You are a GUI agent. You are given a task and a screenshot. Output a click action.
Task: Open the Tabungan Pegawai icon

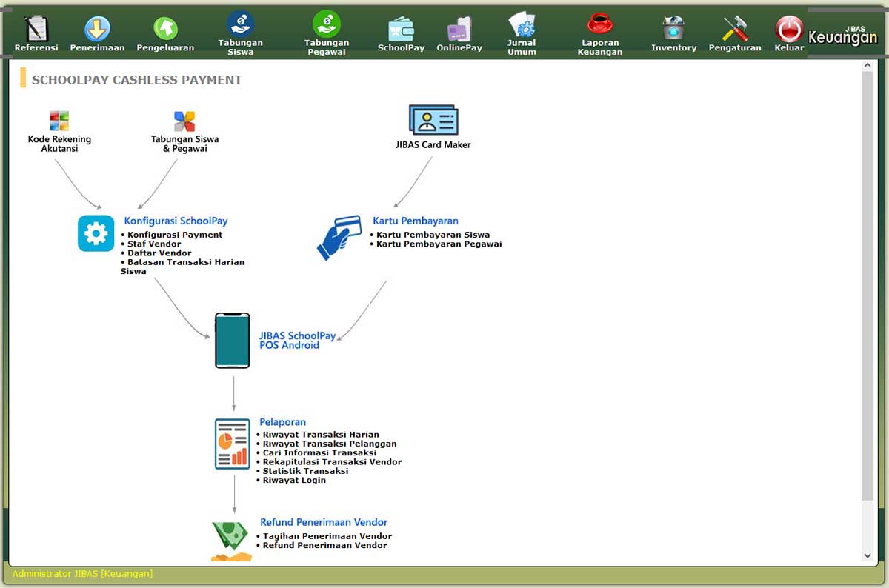coord(326,24)
